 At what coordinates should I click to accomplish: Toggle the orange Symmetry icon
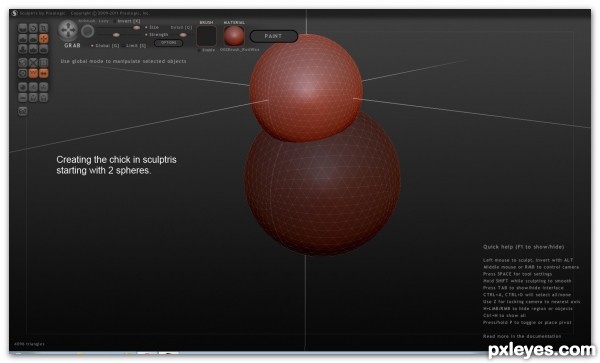click(x=44, y=73)
